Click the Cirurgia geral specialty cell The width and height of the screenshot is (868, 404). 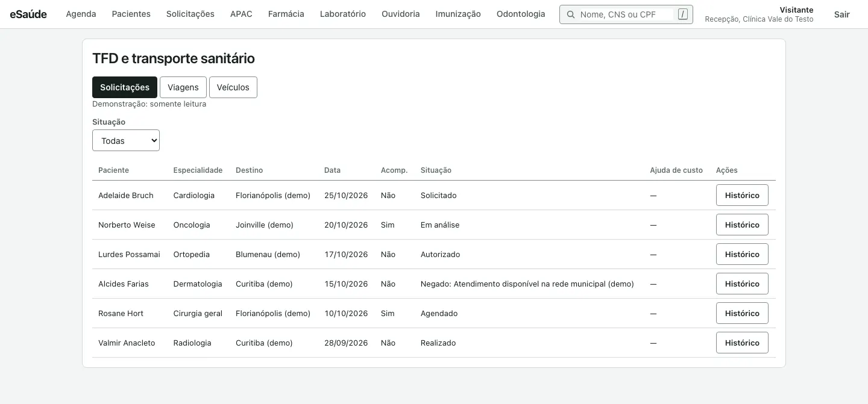click(198, 313)
